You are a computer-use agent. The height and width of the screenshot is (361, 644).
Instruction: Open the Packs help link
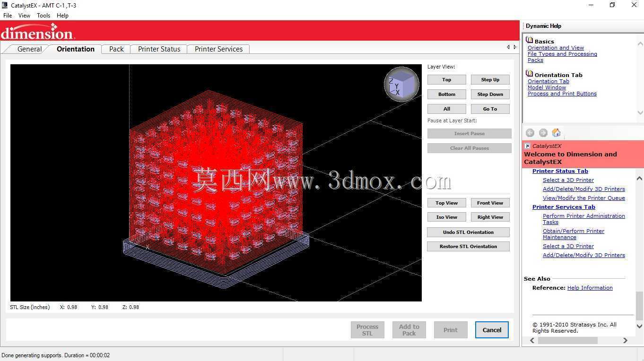pyautogui.click(x=535, y=60)
